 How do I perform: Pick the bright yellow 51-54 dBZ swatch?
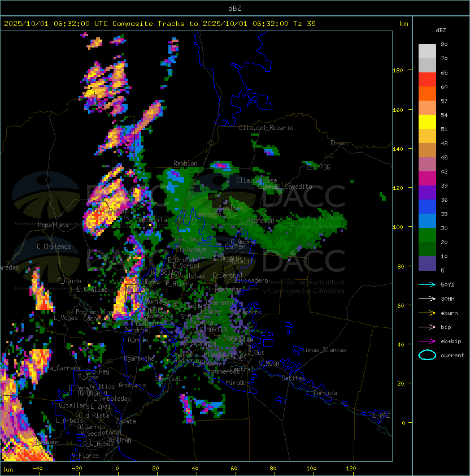(x=427, y=122)
